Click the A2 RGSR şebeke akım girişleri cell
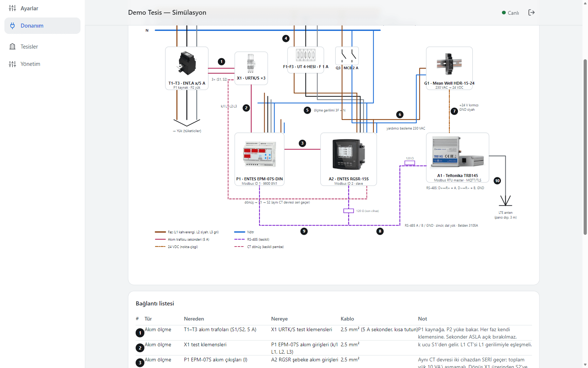Viewport: 588px width, 368px height. pyautogui.click(x=305, y=360)
